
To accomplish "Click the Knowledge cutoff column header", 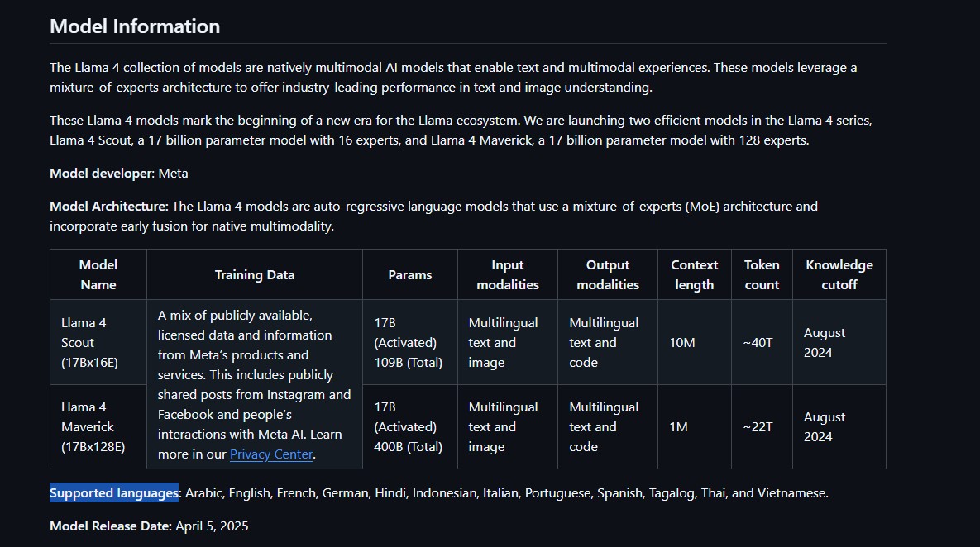I will click(839, 275).
